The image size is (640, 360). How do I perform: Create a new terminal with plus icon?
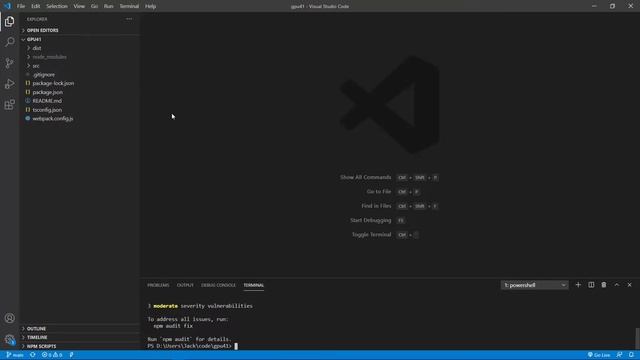578,285
